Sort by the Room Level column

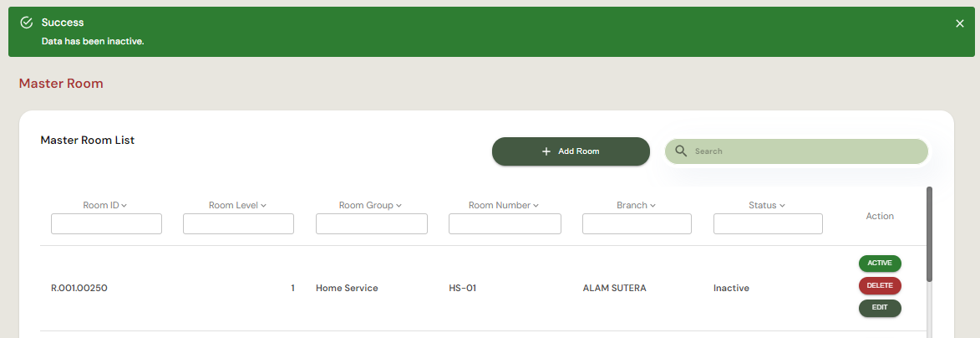point(237,205)
